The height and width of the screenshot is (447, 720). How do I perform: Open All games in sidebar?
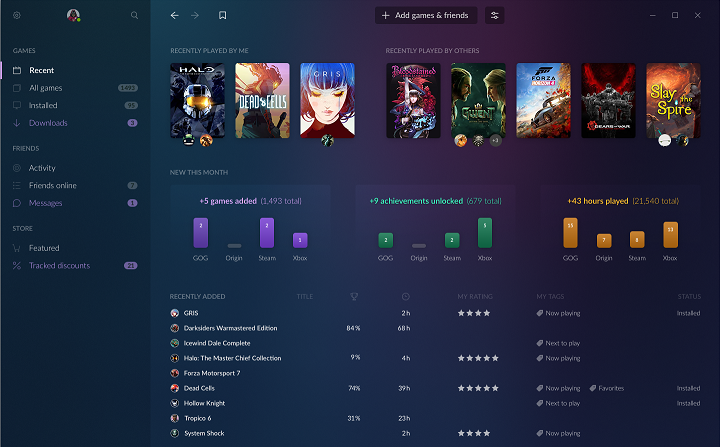click(x=45, y=88)
